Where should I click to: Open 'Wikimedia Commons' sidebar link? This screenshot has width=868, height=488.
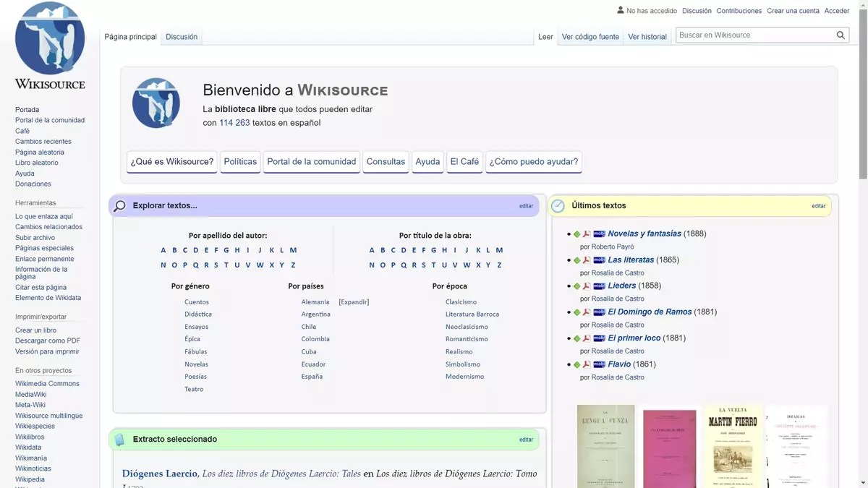[x=47, y=384]
